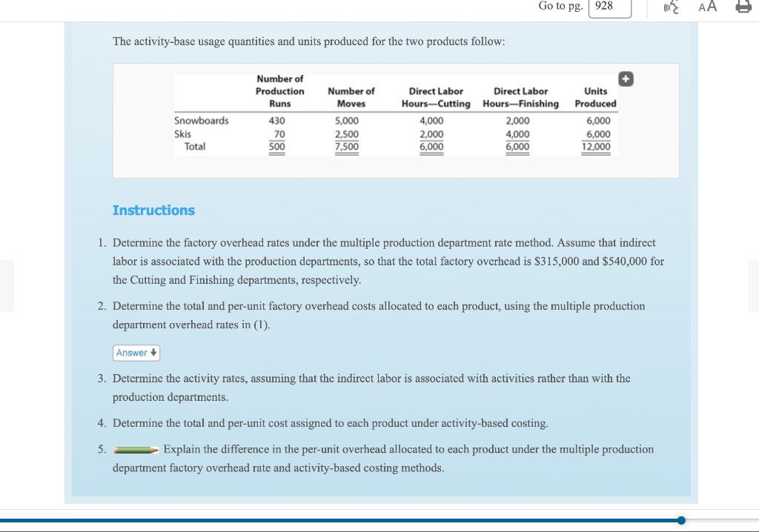Click the Instructions heading
This screenshot has height=532, width=759.
pos(153,210)
